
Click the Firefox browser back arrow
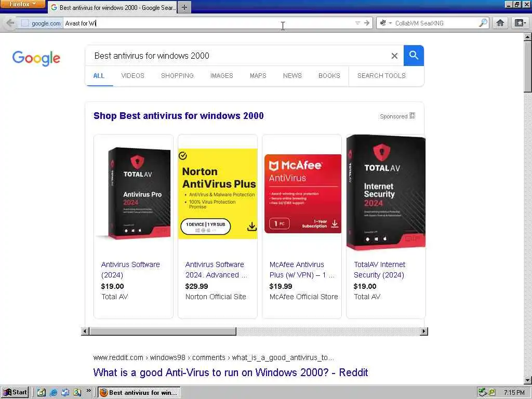[x=10, y=23]
